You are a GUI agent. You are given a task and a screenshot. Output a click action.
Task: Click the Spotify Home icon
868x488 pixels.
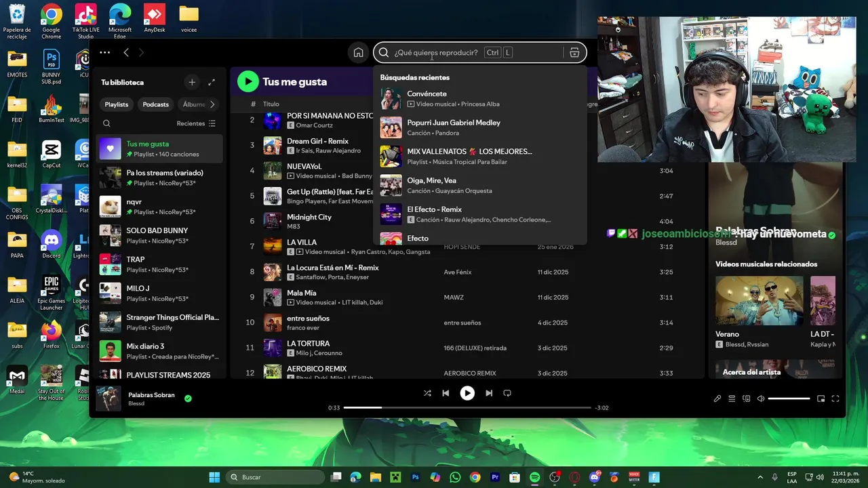coord(358,53)
